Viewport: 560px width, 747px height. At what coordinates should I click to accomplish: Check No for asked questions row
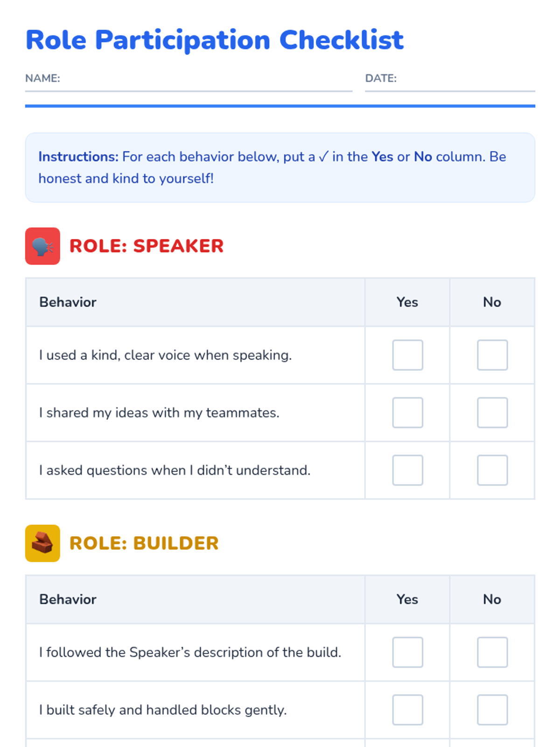(492, 470)
